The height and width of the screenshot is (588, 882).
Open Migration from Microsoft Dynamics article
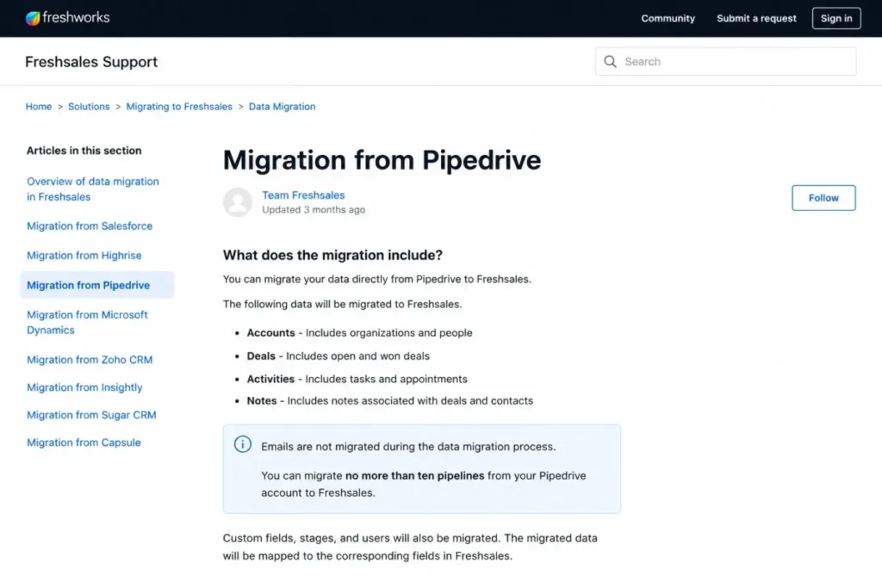tap(87, 322)
